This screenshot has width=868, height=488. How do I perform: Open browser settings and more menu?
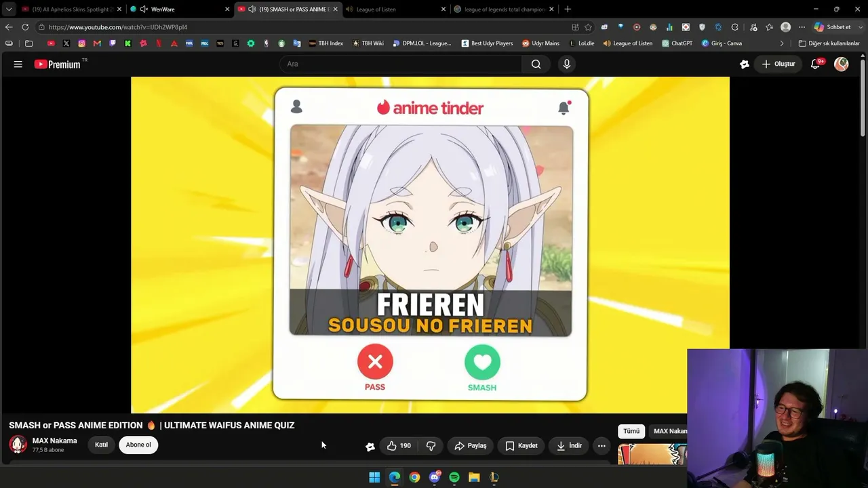coord(802,27)
